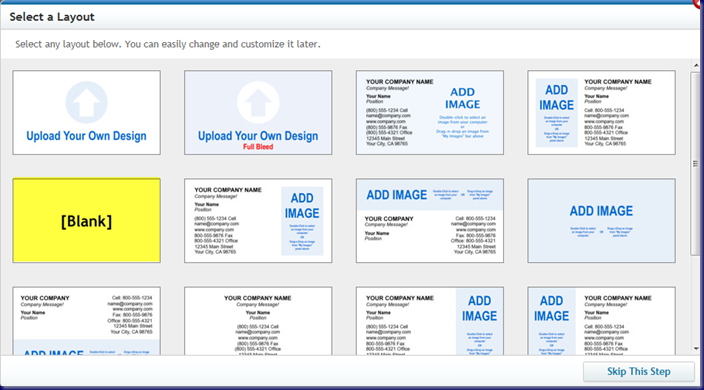Select layout with ADD IMAGE banner on top

click(430, 220)
